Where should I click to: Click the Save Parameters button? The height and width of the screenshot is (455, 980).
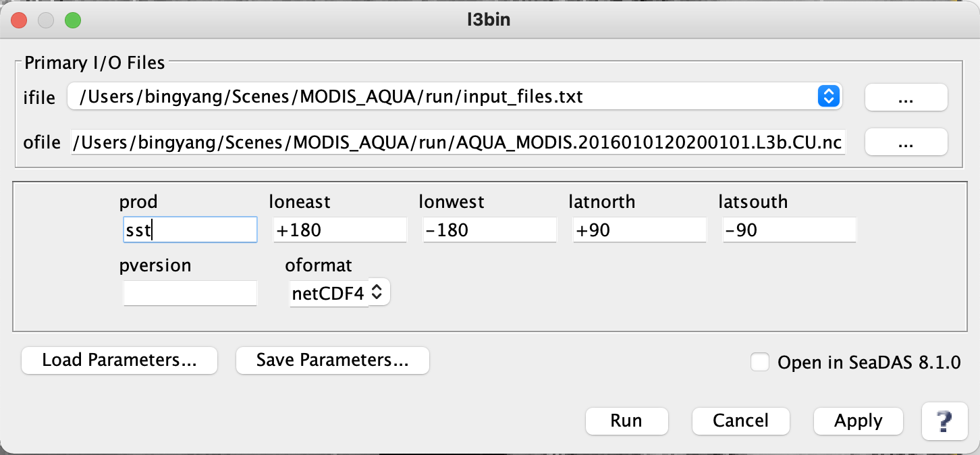[332, 360]
